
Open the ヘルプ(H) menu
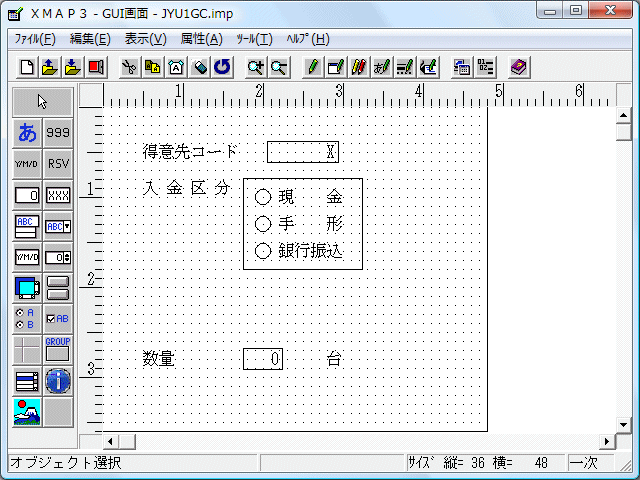click(x=308, y=39)
